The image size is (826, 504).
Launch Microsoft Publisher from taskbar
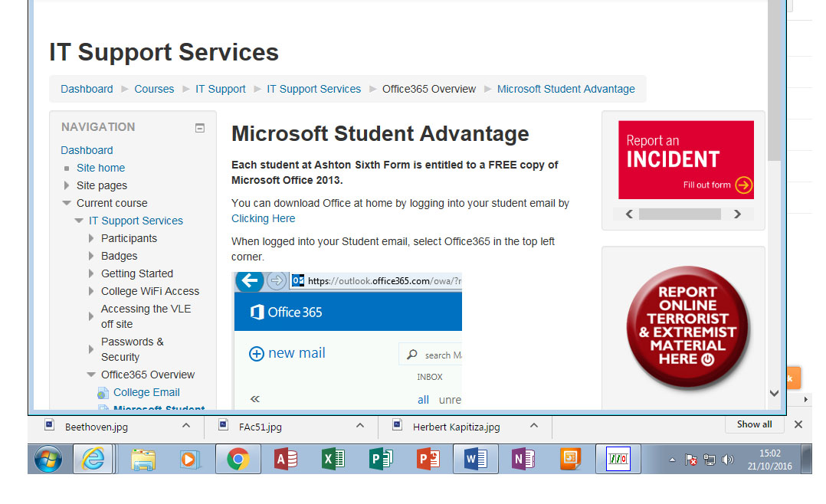pyautogui.click(x=381, y=460)
